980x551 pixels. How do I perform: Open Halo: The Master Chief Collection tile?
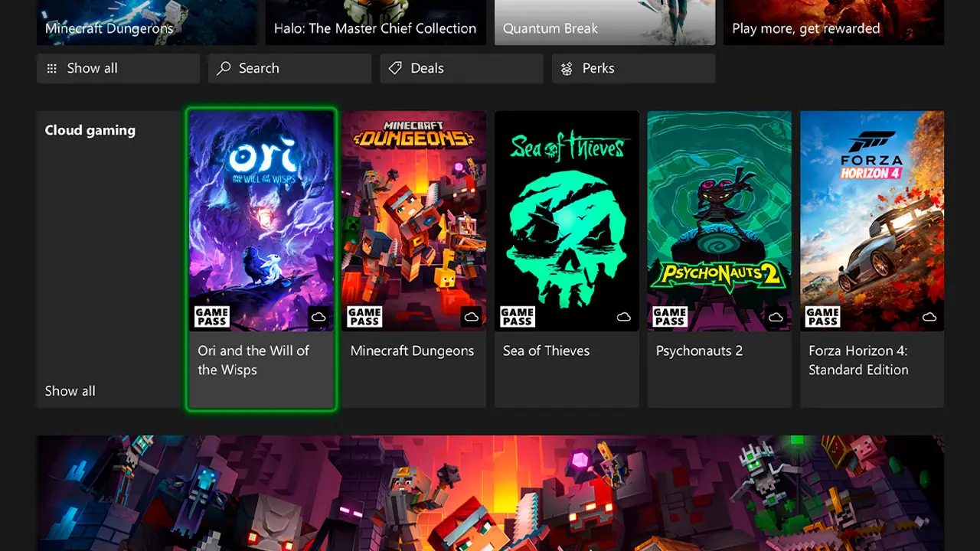(376, 22)
